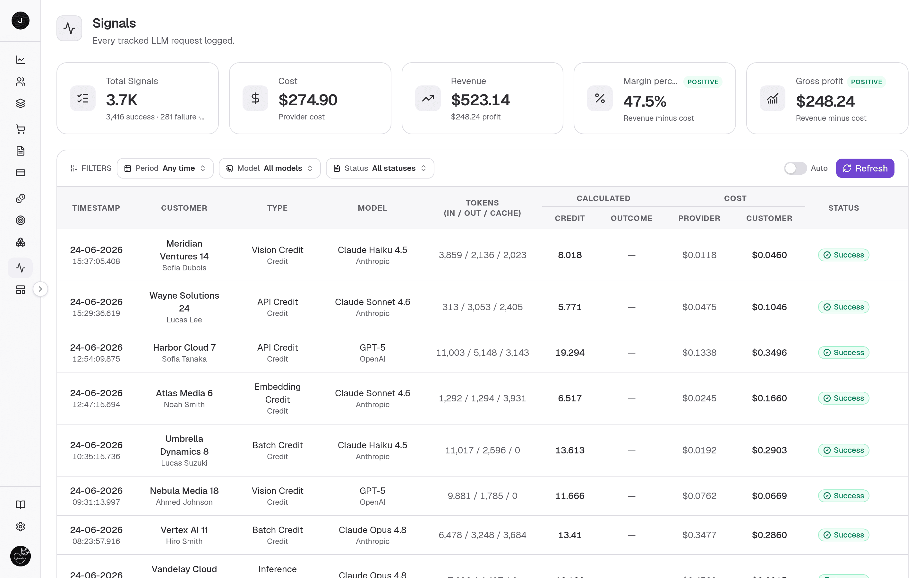Image resolution: width=924 pixels, height=578 pixels.
Task: Open the document icon in sidebar
Action: [x=20, y=151]
